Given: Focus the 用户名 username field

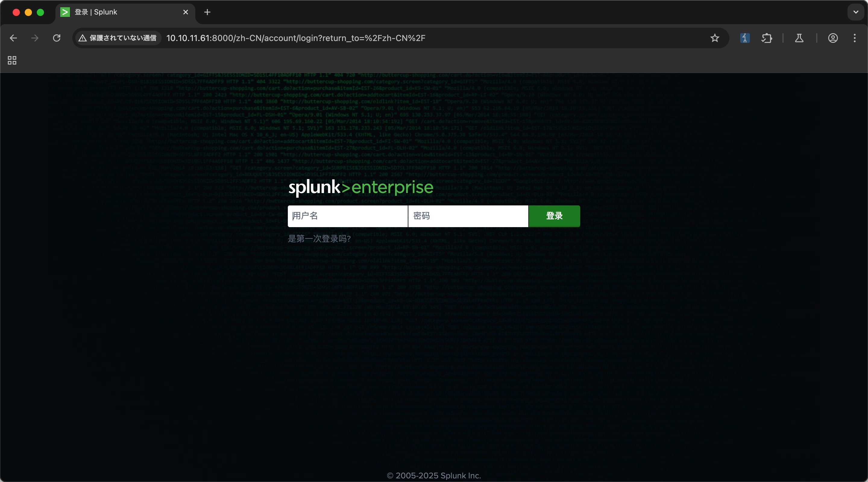Looking at the screenshot, I should [348, 216].
